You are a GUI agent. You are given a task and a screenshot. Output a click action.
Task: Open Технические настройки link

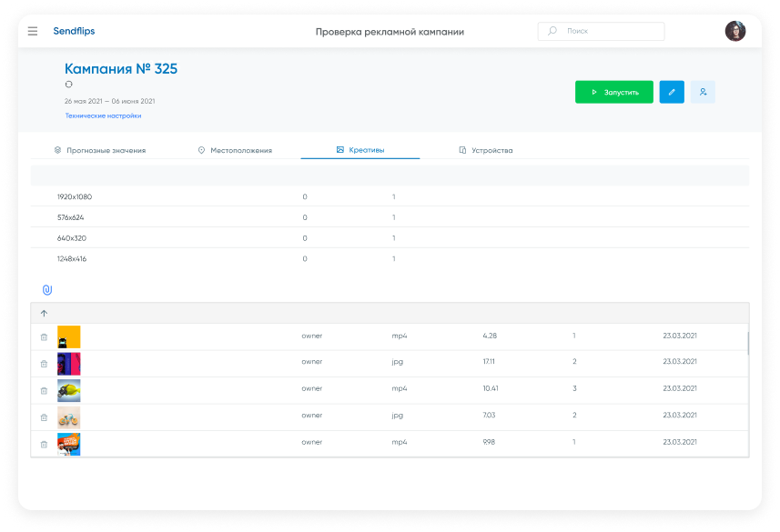pyautogui.click(x=103, y=115)
